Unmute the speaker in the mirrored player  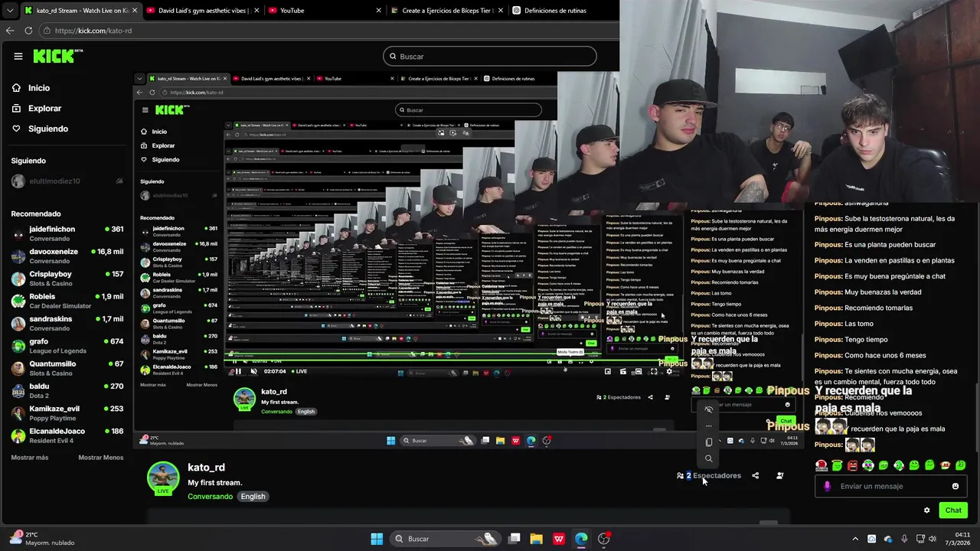tap(254, 372)
